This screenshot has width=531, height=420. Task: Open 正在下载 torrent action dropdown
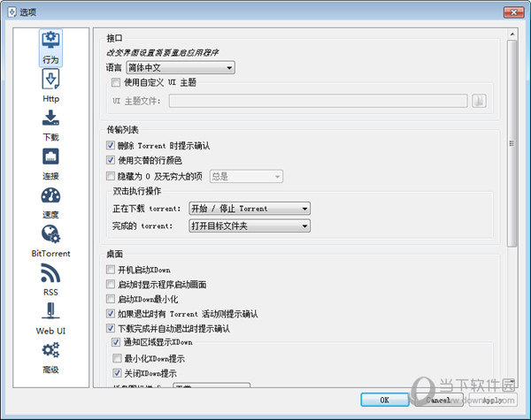coord(250,209)
